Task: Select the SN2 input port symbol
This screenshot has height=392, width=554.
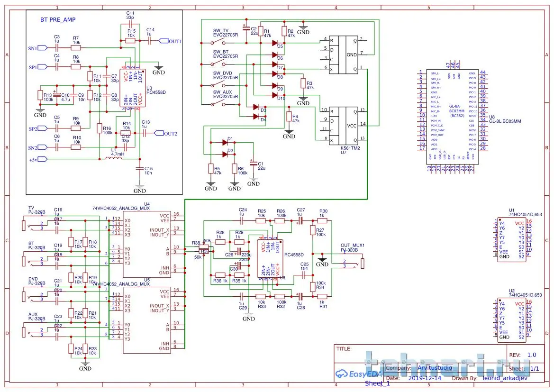Action: coord(42,147)
